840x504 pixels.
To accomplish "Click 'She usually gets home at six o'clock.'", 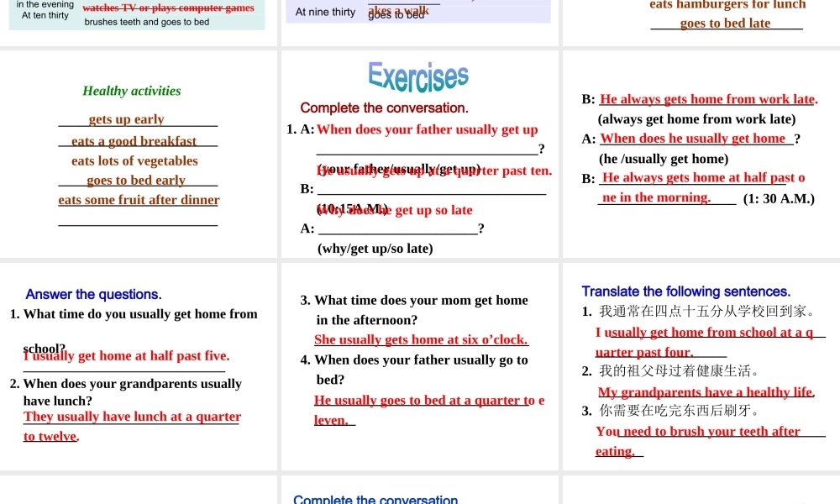I will [421, 339].
